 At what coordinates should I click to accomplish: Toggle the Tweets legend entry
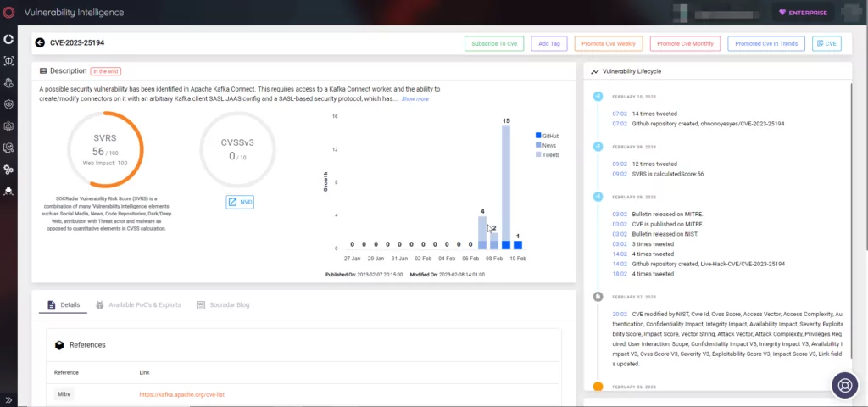click(x=548, y=154)
